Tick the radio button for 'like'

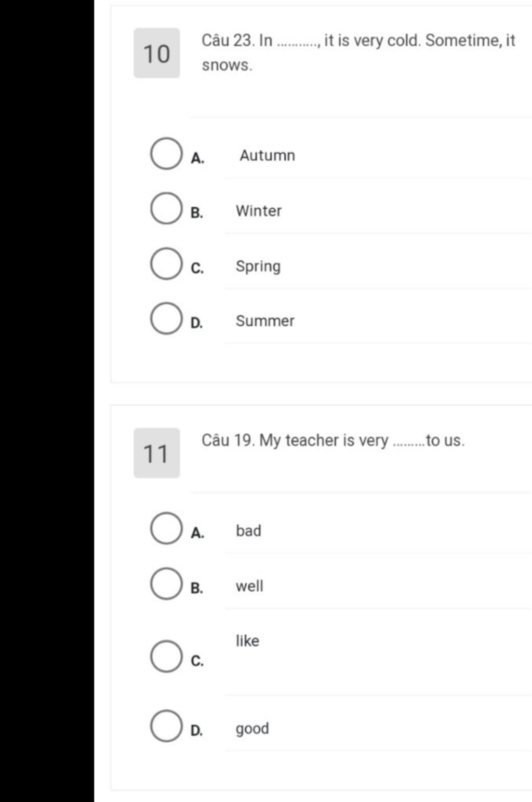click(166, 656)
